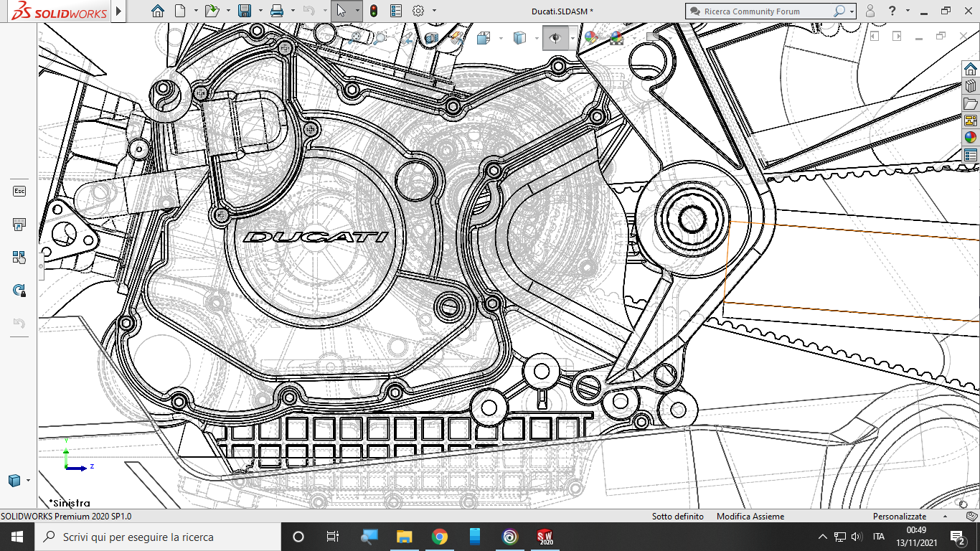Open the Help question mark dropdown arrow
This screenshot has height=551, width=980.
pos(908,11)
